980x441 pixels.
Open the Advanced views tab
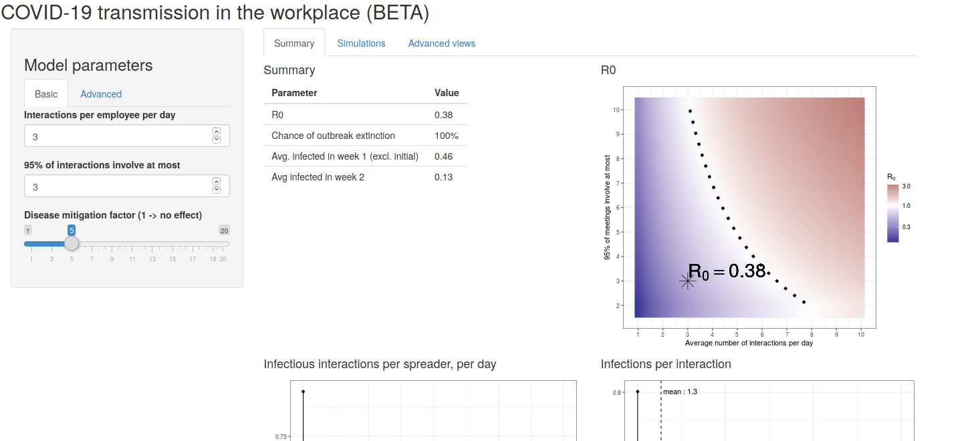(x=441, y=43)
